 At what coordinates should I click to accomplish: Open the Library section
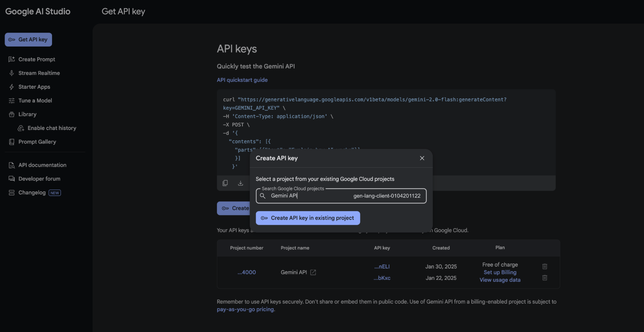[x=27, y=114]
